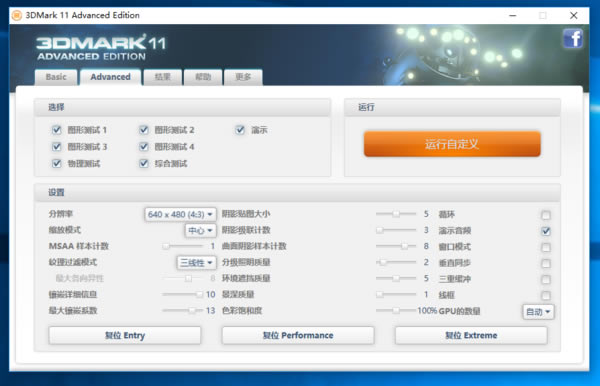Toggle the 图形测试 3 checkbox
The image size is (600, 386).
pyautogui.click(x=57, y=147)
